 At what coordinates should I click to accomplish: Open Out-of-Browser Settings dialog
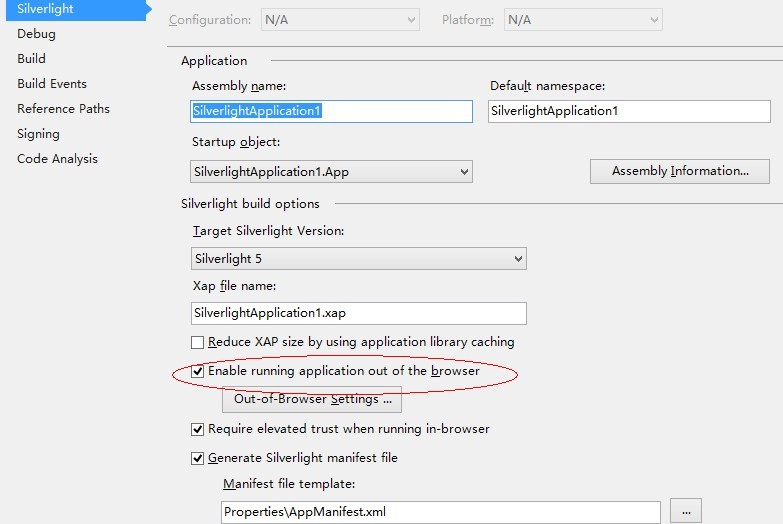pyautogui.click(x=312, y=399)
